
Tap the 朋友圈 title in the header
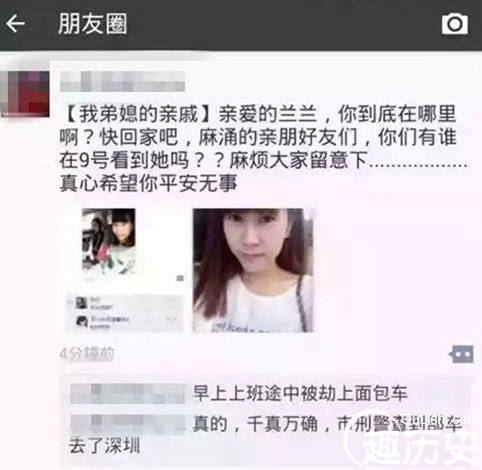point(93,24)
